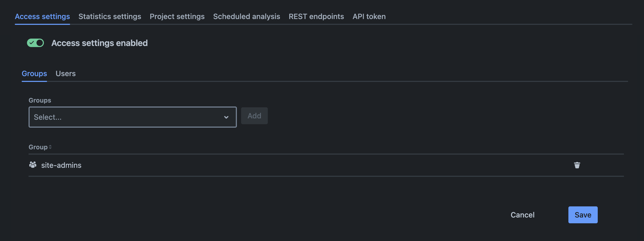Cancel the access settings changes
The width and height of the screenshot is (644, 241).
[522, 215]
